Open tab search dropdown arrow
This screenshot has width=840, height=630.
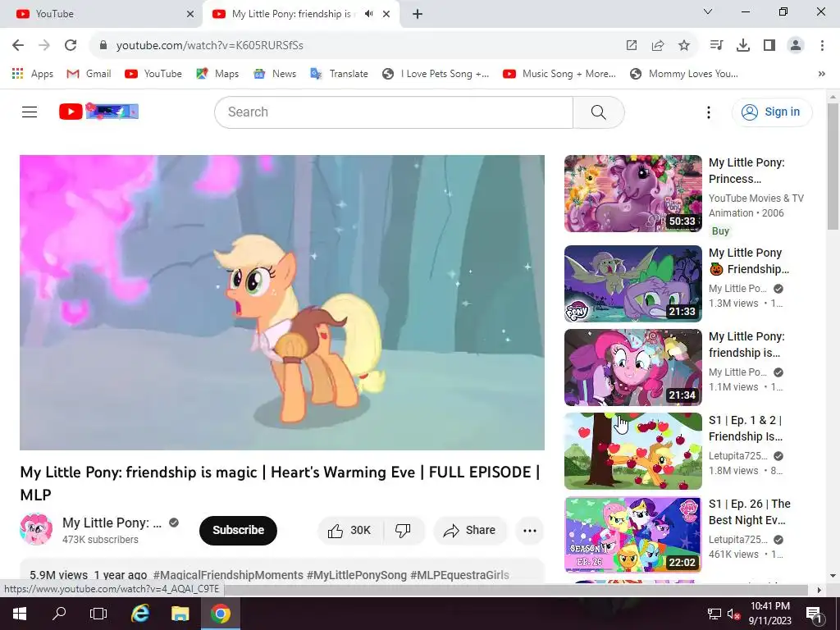(x=708, y=11)
